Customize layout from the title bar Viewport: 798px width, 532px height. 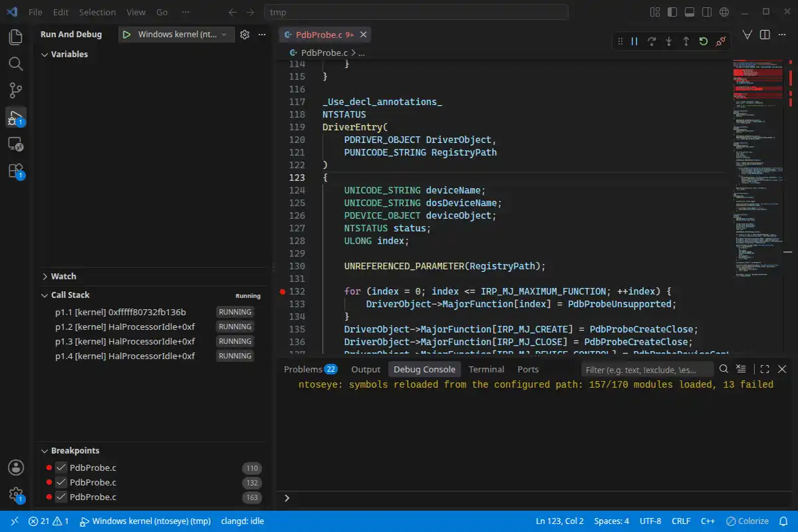tap(655, 12)
